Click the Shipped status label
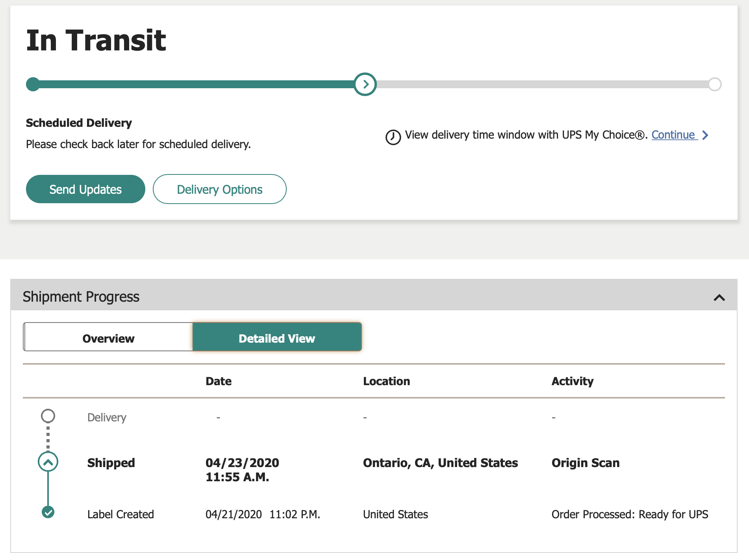749x560 pixels. point(111,463)
